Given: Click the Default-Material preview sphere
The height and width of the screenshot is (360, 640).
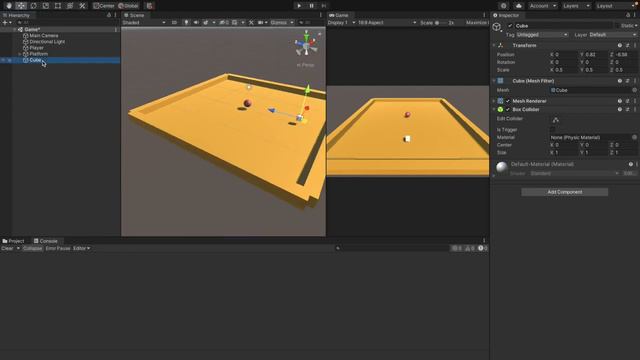Looking at the screenshot, I should [x=502, y=167].
